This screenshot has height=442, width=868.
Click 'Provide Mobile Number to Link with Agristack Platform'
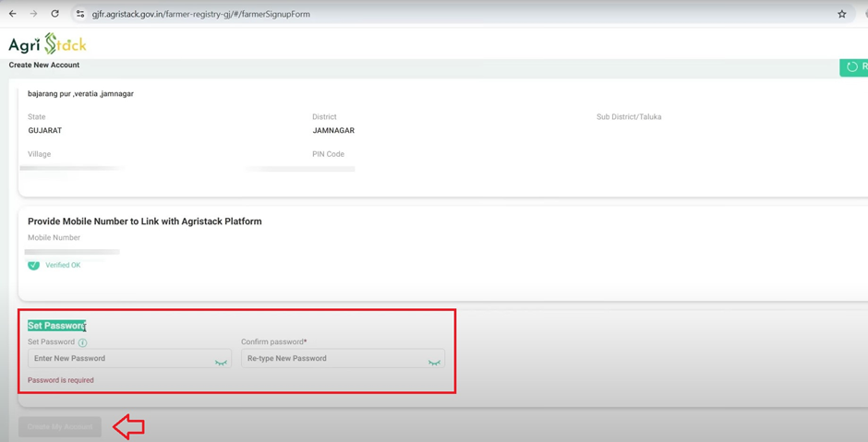[x=145, y=221]
